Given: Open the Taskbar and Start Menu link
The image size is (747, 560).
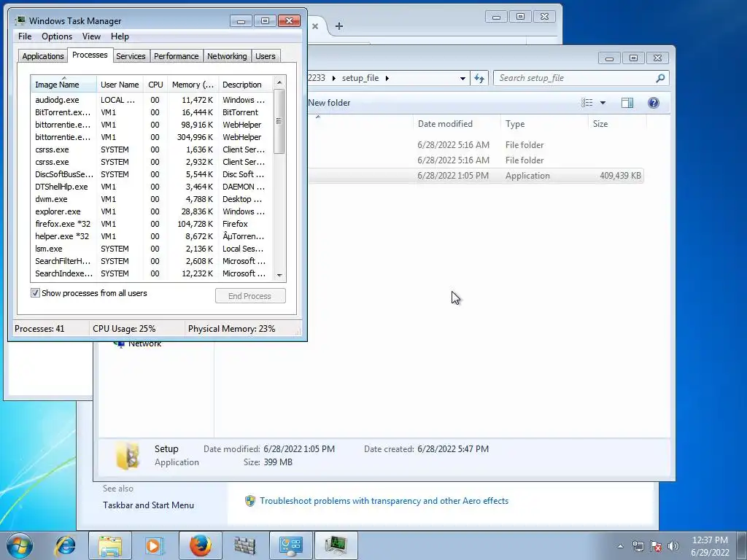Looking at the screenshot, I should coord(148,505).
